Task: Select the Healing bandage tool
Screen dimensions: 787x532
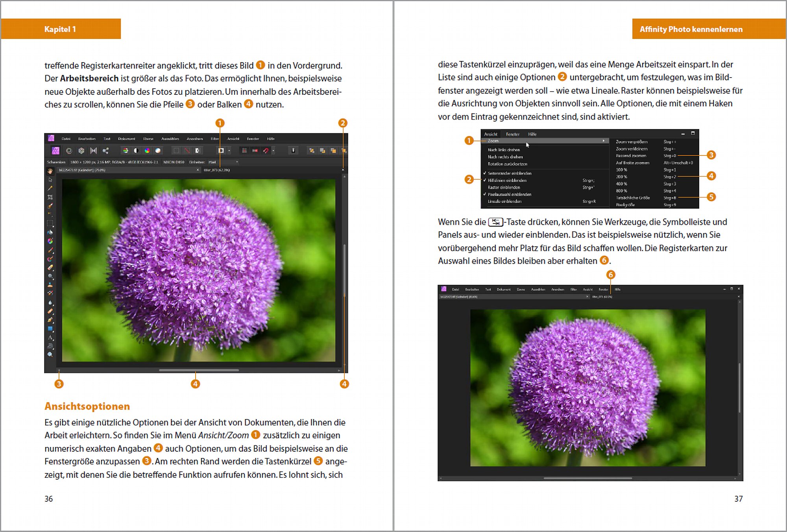Action: [50, 311]
